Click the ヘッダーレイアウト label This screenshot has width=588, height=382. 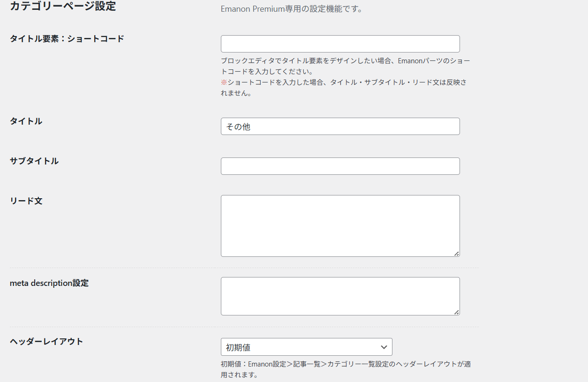coord(46,341)
